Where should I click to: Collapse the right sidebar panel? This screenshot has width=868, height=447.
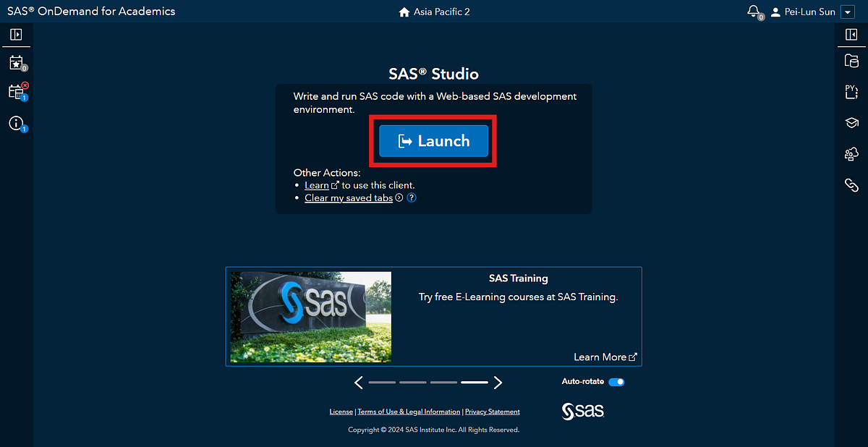(851, 34)
